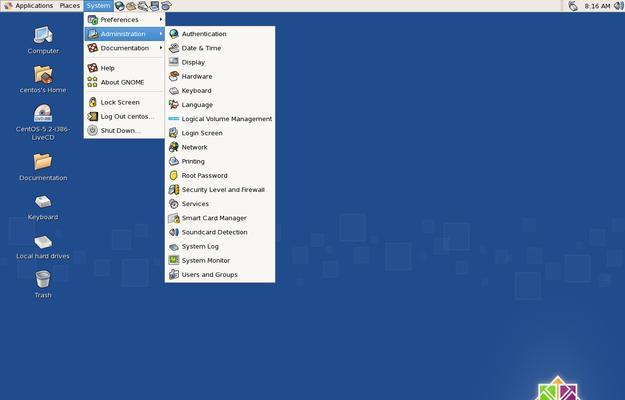Screen dimensions: 625x400
Task: Select Display in the Administration submenu
Action: point(220,62)
